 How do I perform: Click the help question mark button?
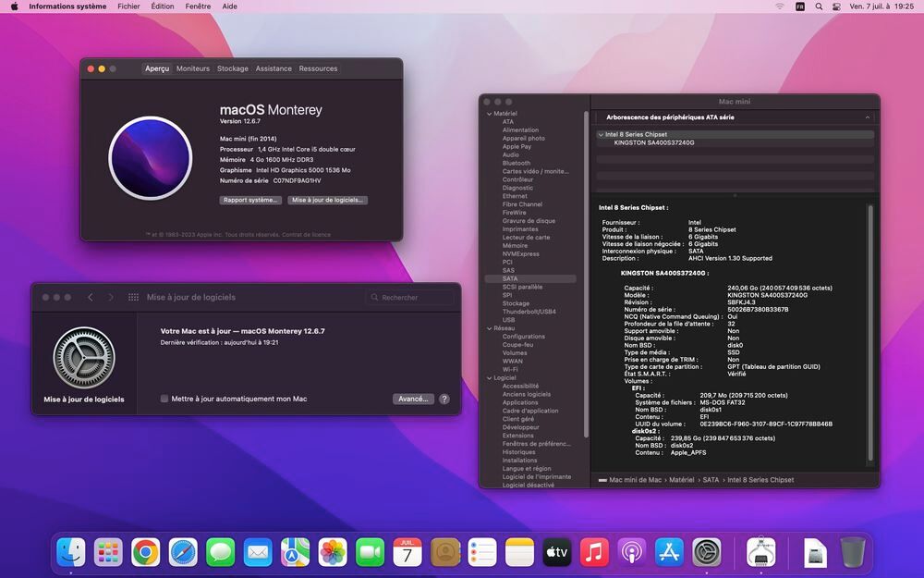(x=444, y=399)
